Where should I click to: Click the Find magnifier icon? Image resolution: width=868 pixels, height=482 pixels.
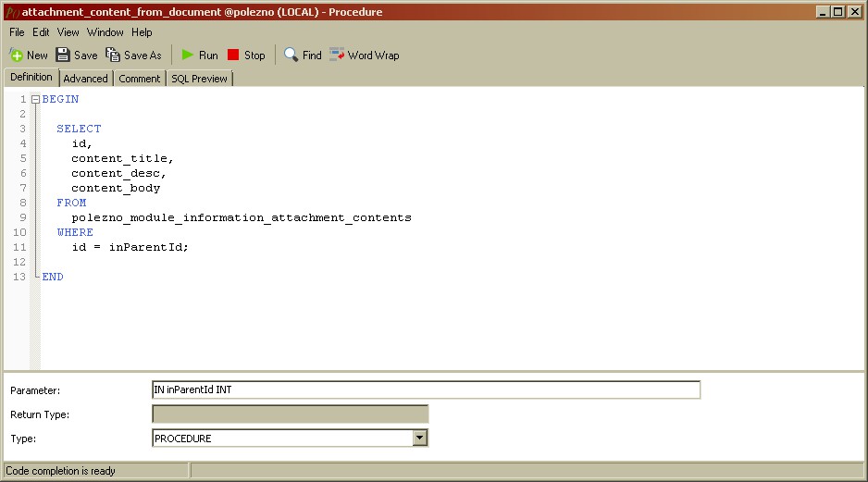(291, 55)
